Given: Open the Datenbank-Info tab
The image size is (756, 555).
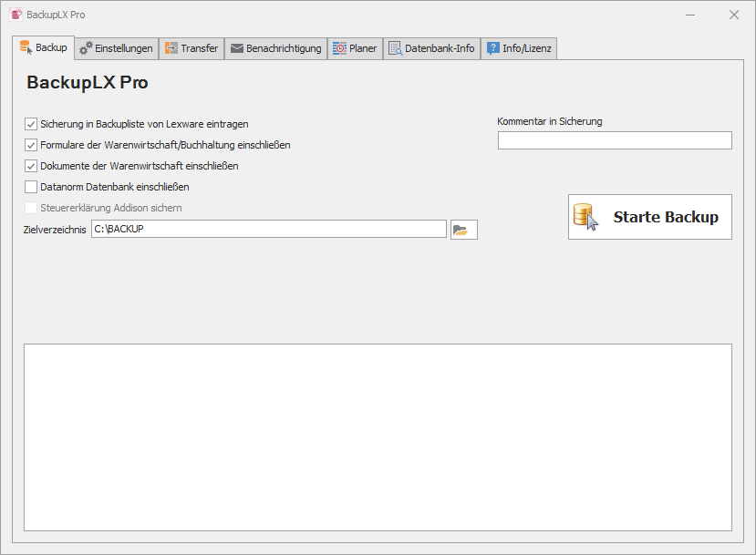Looking at the screenshot, I should point(432,48).
